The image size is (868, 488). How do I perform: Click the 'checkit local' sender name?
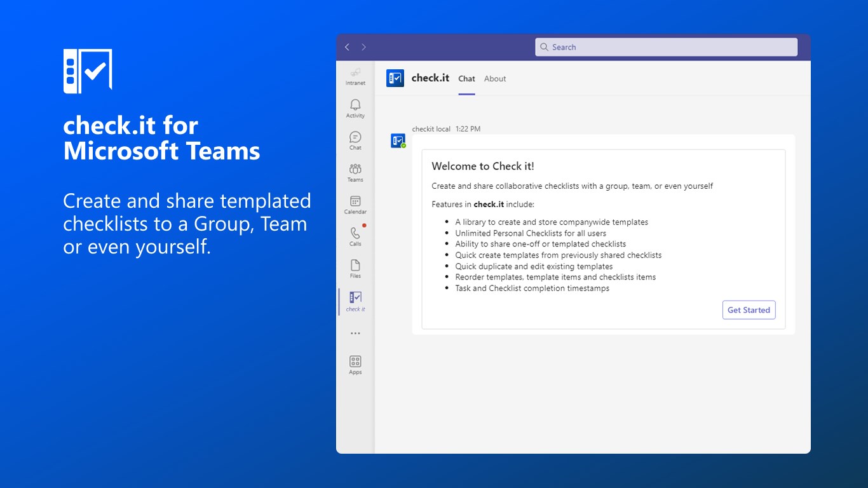click(431, 129)
